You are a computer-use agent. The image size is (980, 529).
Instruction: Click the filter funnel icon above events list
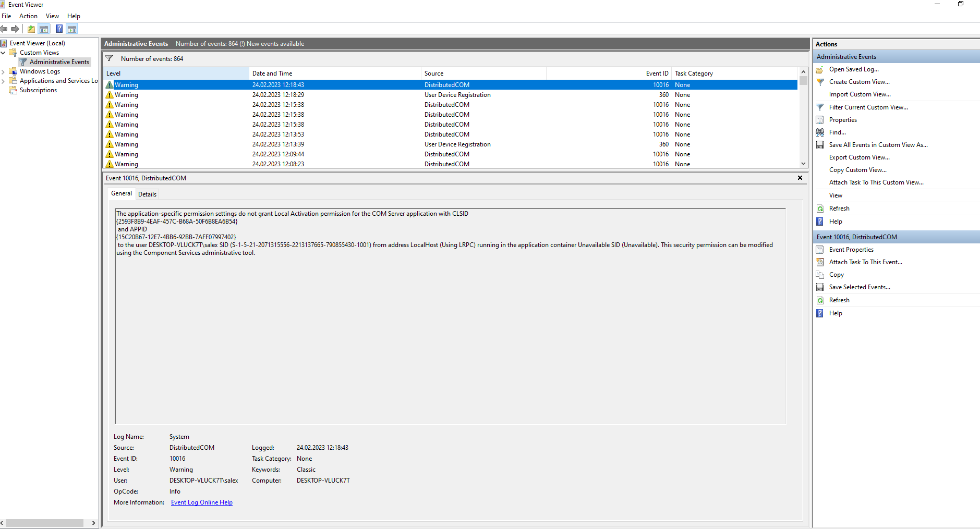[109, 58]
